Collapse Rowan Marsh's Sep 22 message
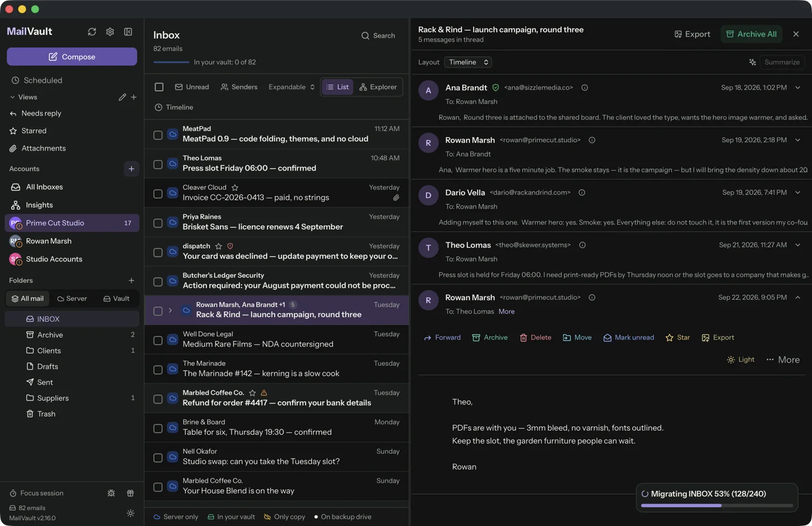Image resolution: width=812 pixels, height=526 pixels. (x=798, y=297)
